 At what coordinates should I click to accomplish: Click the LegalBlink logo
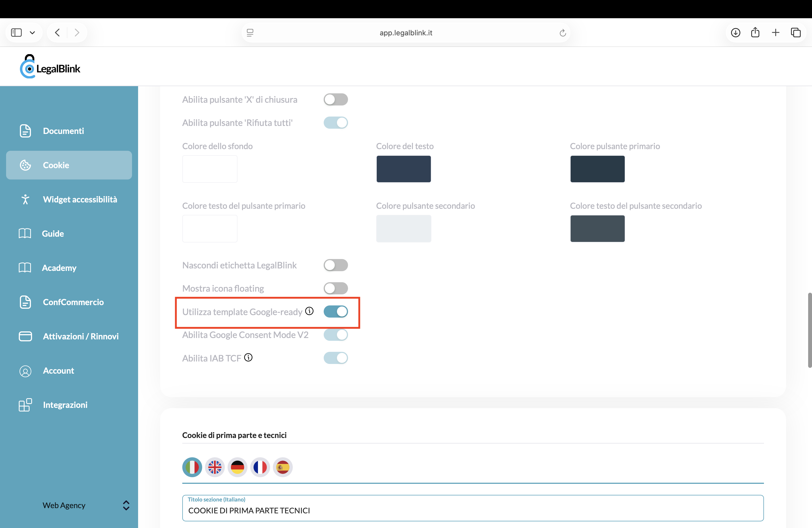[x=50, y=66]
